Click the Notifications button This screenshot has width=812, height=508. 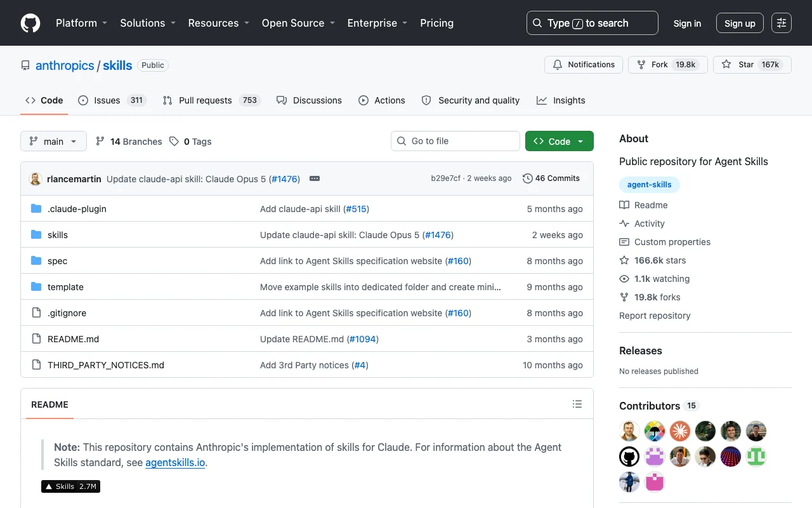point(584,65)
